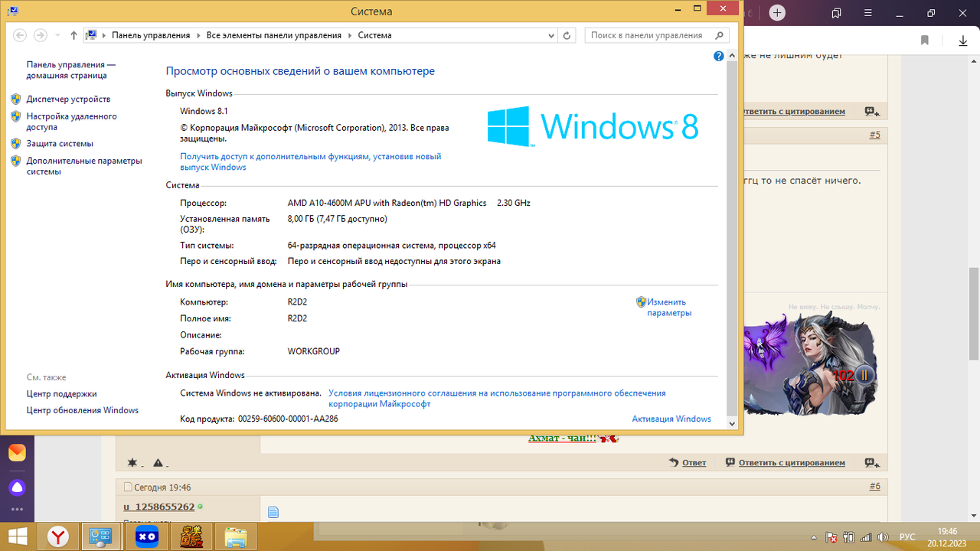The image size is (980, 551).
Task: Go to Все элементы панели управления breadcrumb
Action: (x=273, y=35)
